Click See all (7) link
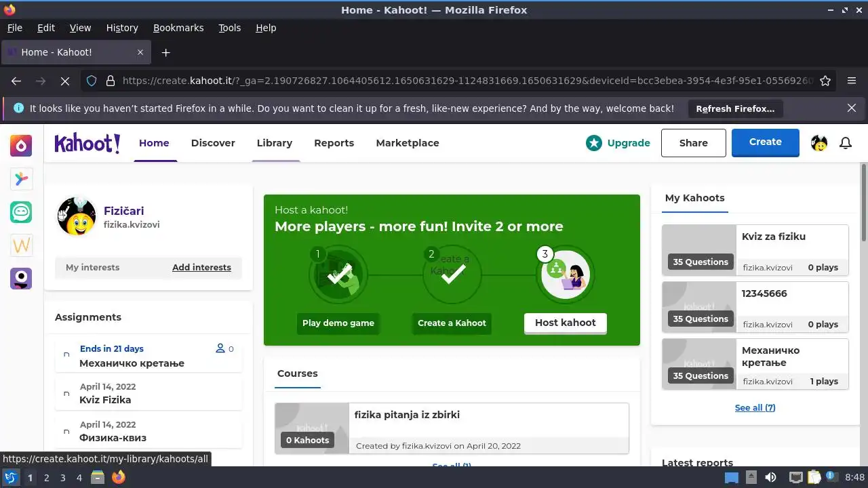The width and height of the screenshot is (868, 488). (x=755, y=408)
